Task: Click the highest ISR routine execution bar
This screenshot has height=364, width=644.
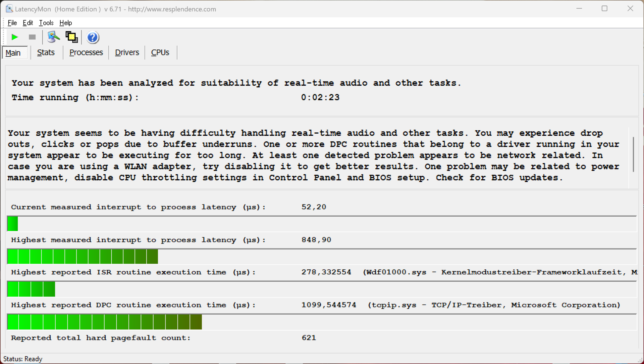Action: point(322,289)
